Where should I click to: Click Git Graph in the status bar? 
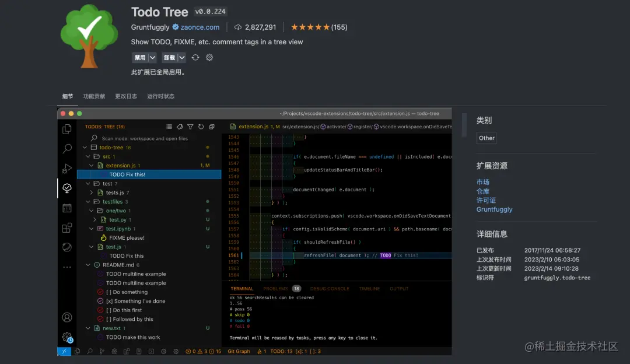pos(239,351)
